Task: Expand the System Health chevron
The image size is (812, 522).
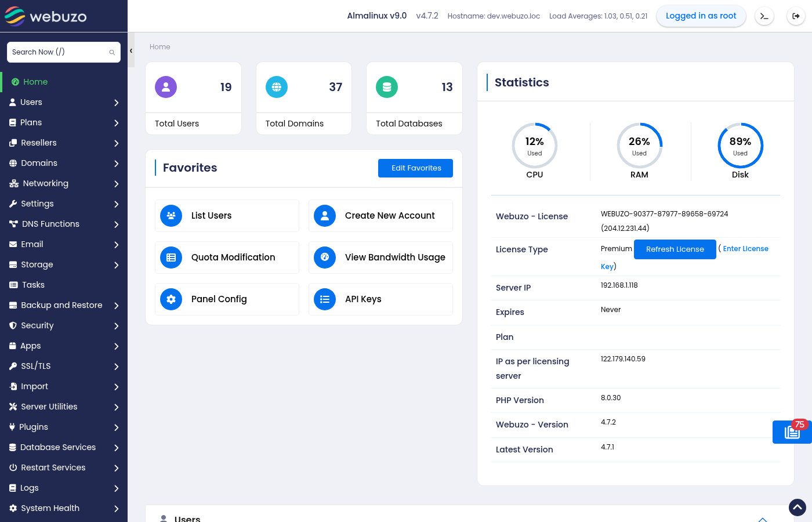Action: (x=116, y=509)
